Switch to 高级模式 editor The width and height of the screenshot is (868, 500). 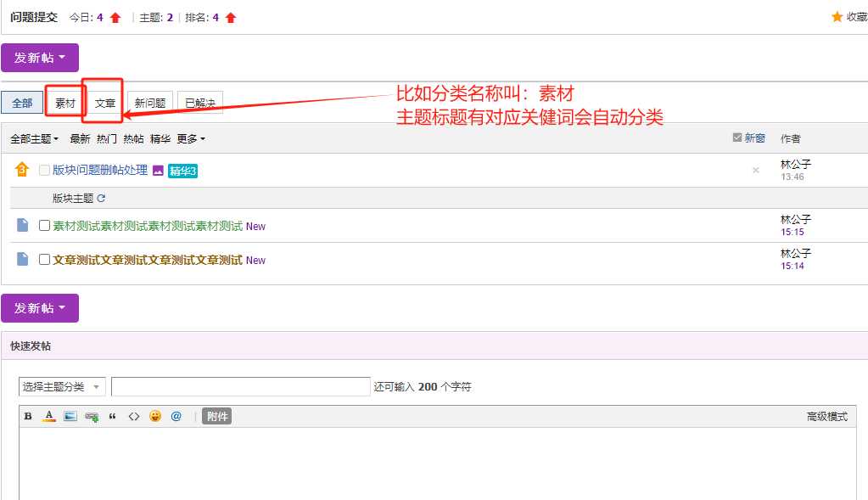click(x=827, y=417)
